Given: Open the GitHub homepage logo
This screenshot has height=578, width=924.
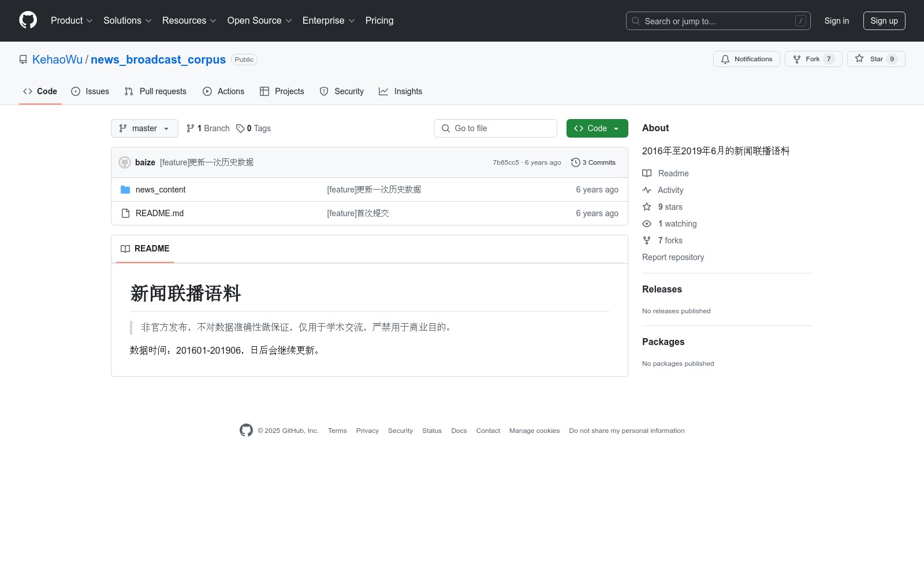Looking at the screenshot, I should (28, 20).
